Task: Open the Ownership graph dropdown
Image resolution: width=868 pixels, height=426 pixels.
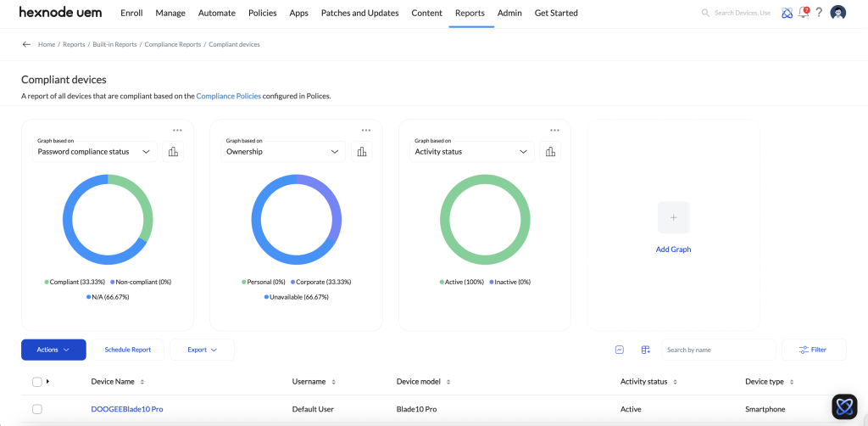Action: coord(283,151)
